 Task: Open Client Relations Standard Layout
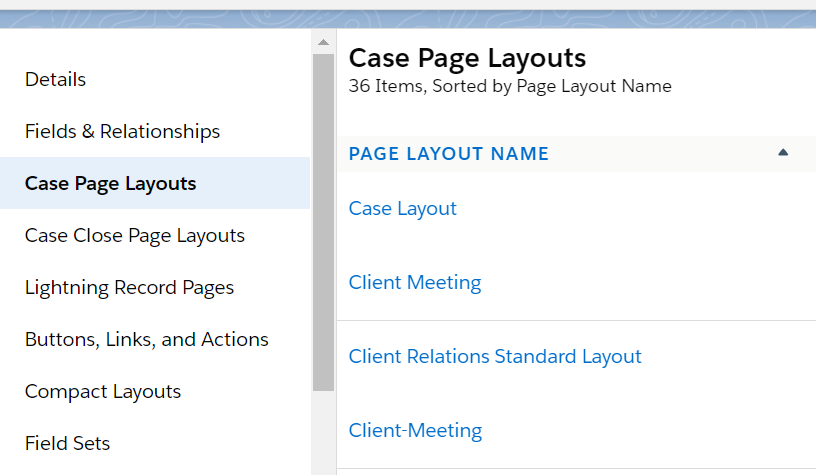[495, 356]
